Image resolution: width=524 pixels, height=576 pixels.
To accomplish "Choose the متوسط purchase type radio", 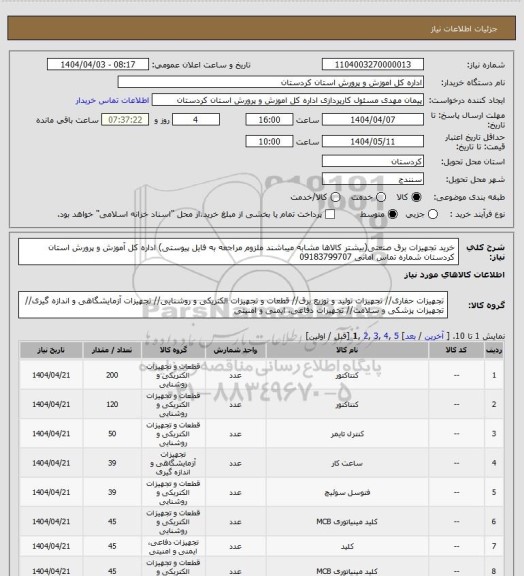I will pyautogui.click(x=392, y=214).
